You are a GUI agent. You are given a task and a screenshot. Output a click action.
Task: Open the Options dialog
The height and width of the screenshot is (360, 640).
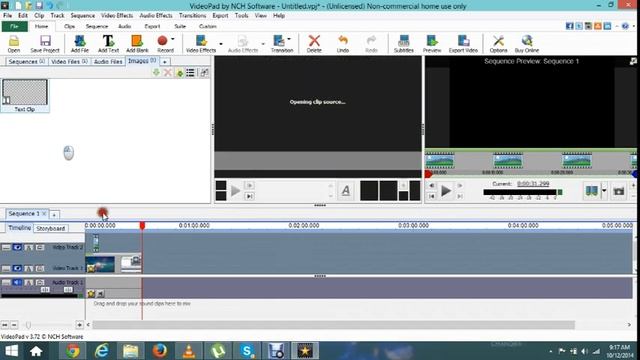tap(498, 44)
